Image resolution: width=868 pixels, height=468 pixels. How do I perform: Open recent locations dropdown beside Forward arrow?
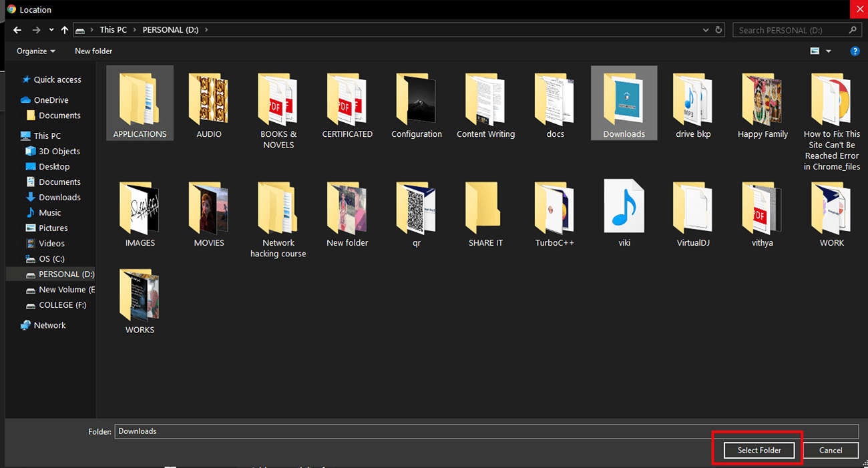tap(51, 30)
